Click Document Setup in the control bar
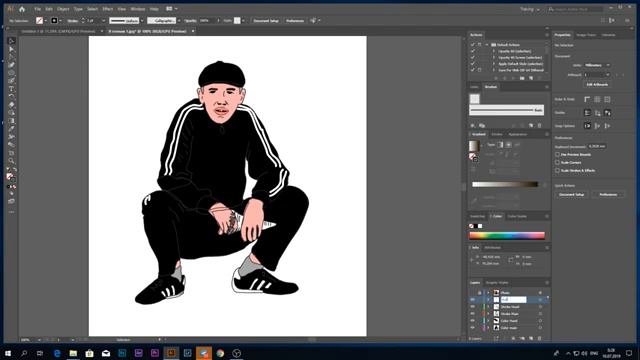 266,20
